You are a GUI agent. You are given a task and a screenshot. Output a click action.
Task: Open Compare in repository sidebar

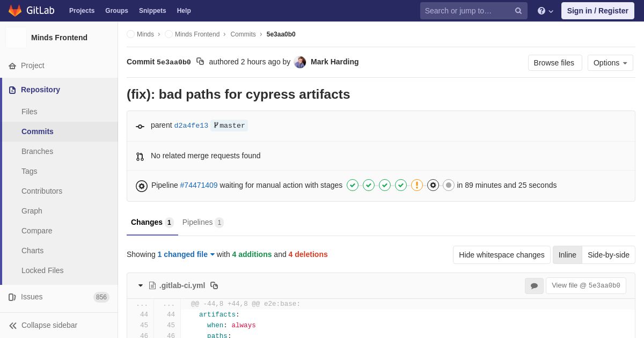[37, 231]
